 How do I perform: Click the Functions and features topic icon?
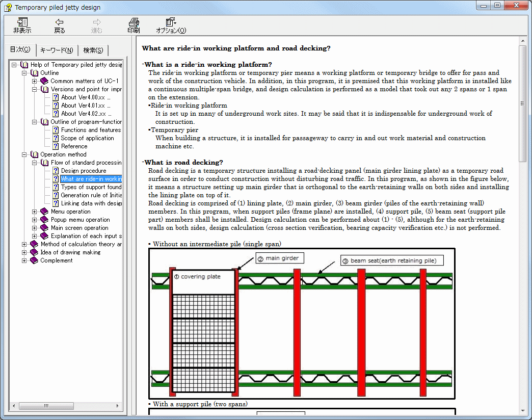coord(56,130)
